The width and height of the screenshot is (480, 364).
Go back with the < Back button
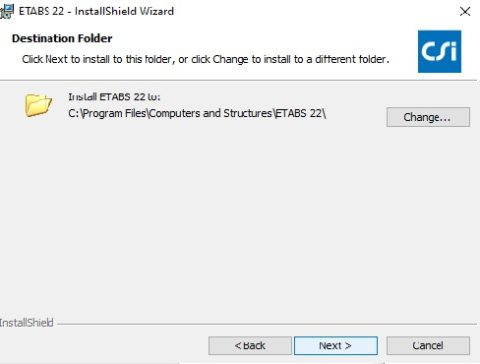250,346
